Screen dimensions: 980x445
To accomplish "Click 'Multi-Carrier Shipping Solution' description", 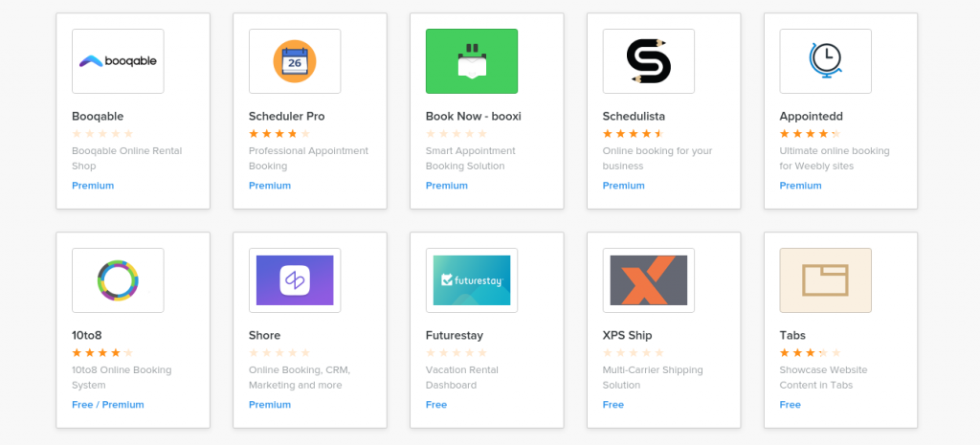I will point(653,377).
